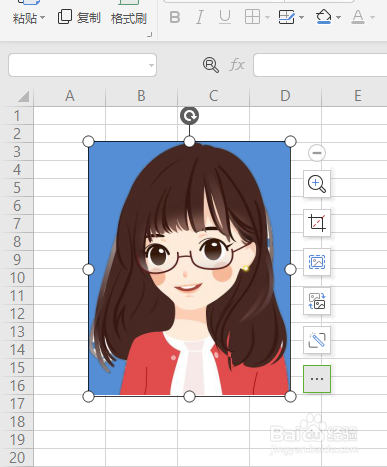Screen dimensions: 387x467
Task: Click the picture's left-middle resize handle
Action: click(88, 269)
